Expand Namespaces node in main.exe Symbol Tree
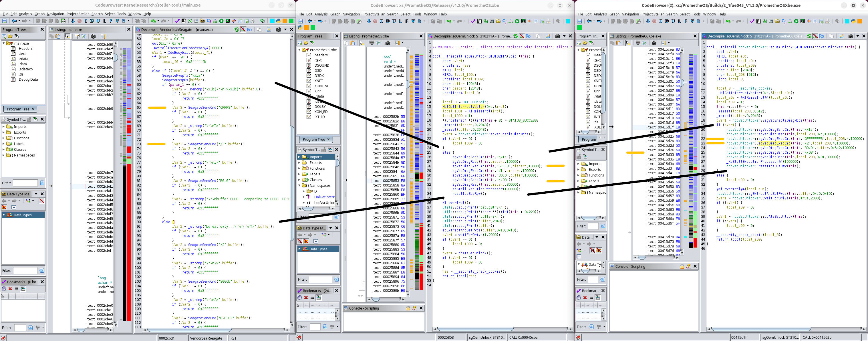The image size is (868, 341). (4, 155)
